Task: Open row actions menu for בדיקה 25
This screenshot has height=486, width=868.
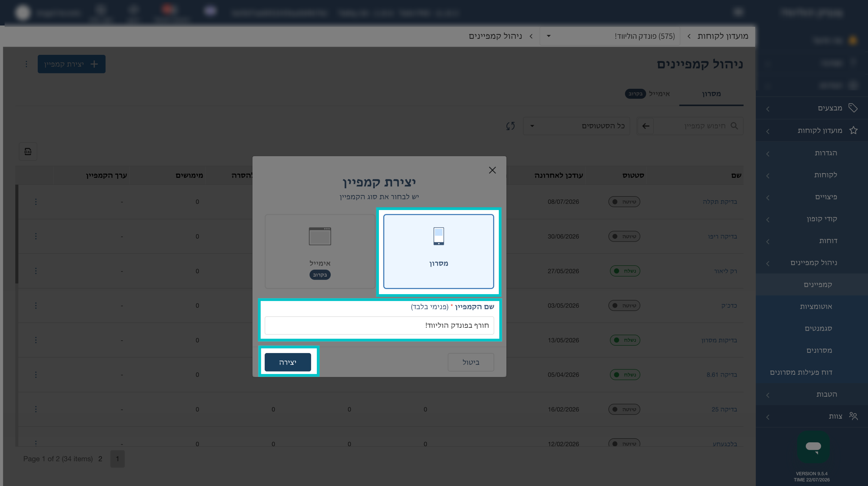Action: tap(36, 409)
